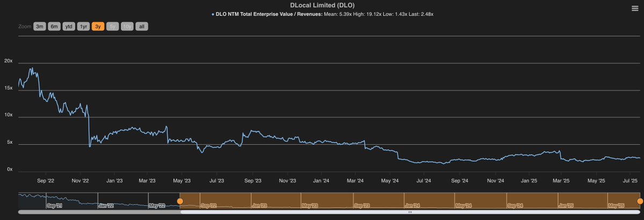Click the Sep '21 navigator label
644x220 pixels.
[x=55, y=205]
